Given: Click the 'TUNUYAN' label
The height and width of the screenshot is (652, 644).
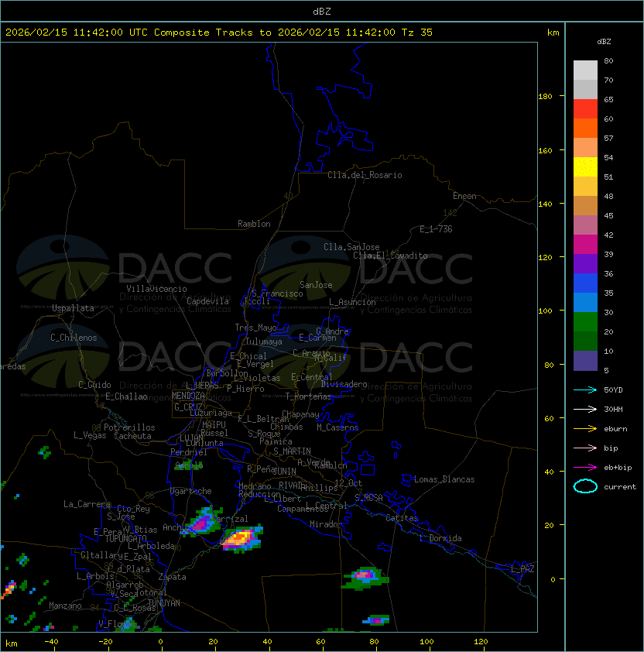Looking at the screenshot, I should point(164,603).
